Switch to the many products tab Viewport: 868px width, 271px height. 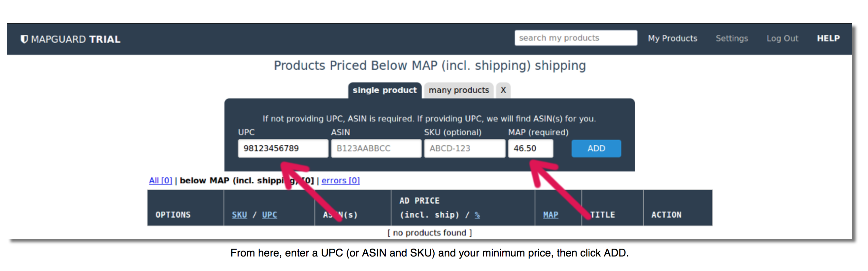point(458,90)
